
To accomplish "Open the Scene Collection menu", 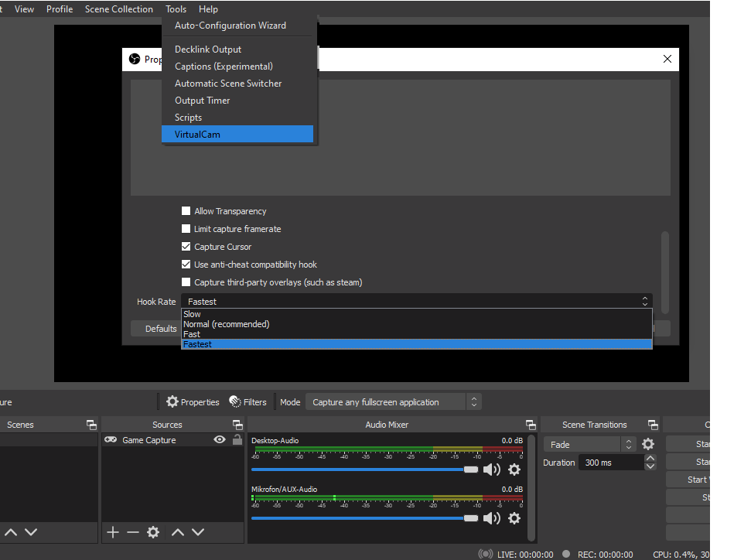I will (x=118, y=9).
